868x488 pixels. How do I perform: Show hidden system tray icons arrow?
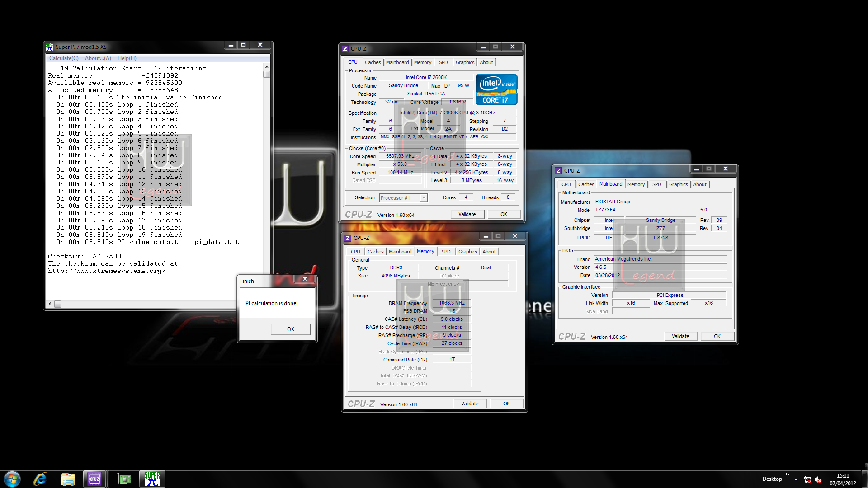(796, 479)
